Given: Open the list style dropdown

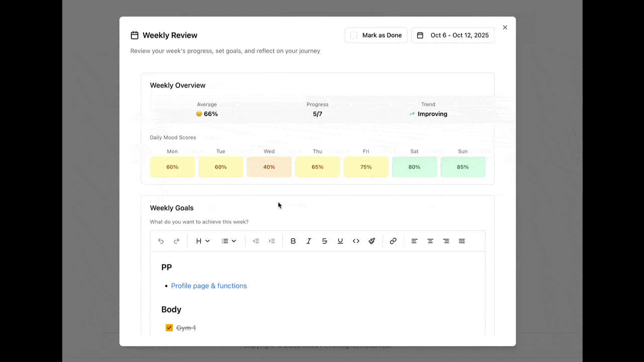Looking at the screenshot, I should (228, 241).
